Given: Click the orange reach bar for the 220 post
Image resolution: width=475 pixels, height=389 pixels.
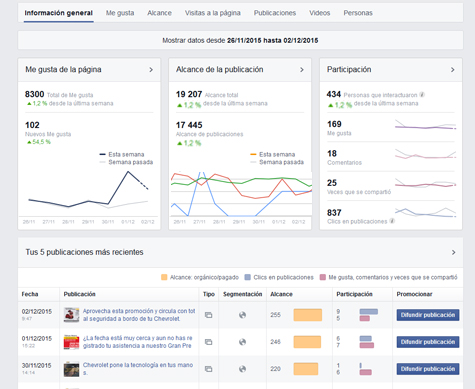Looking at the screenshot, I should pos(306,369).
